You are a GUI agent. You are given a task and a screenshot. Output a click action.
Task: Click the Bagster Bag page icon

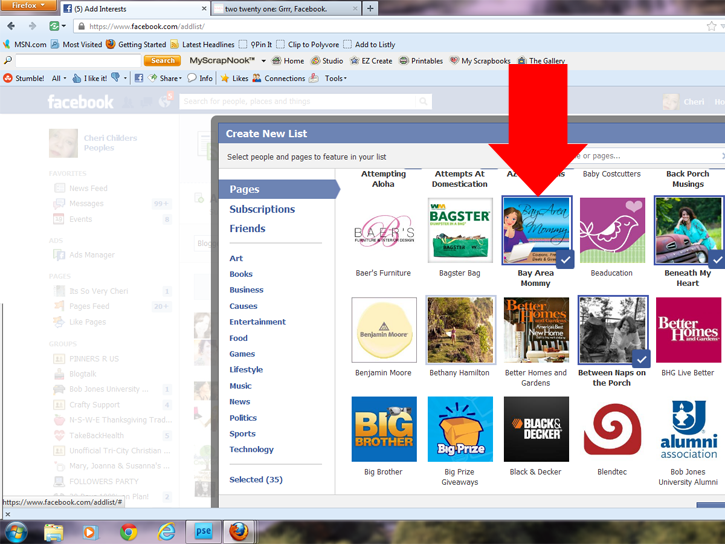coord(459,230)
